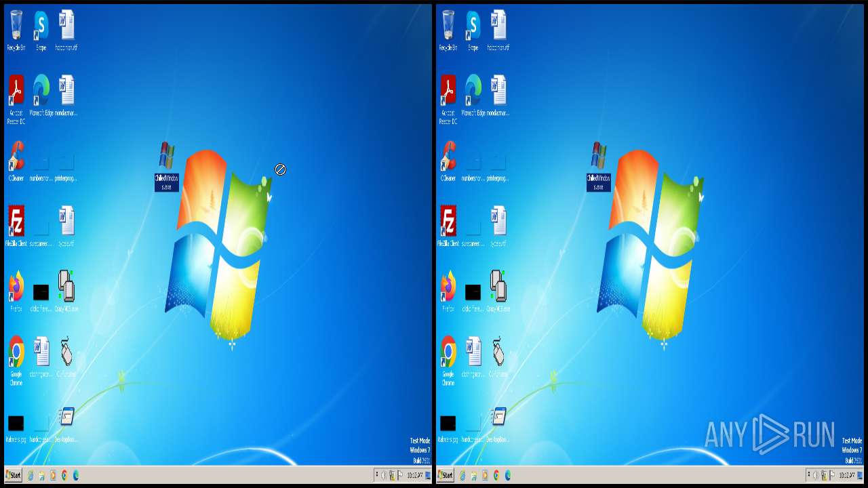
Task: Open Recycle Bin on the right screen
Action: pyautogui.click(x=448, y=30)
